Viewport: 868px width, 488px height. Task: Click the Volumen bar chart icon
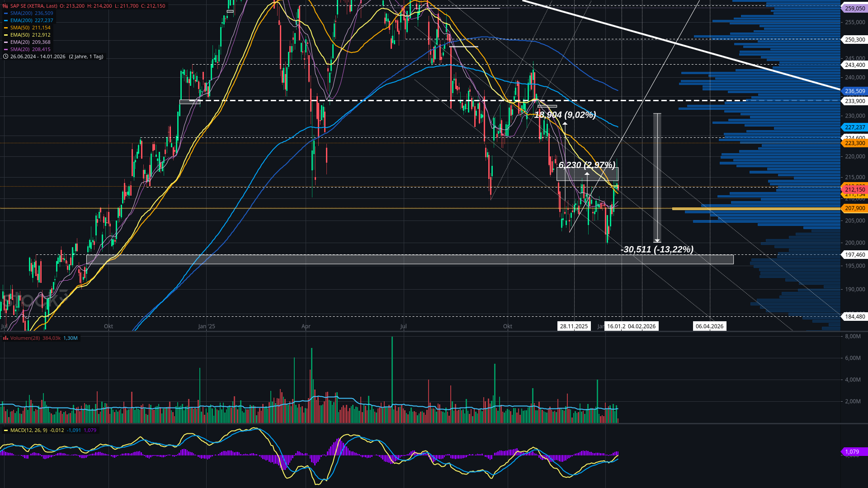[x=5, y=338]
